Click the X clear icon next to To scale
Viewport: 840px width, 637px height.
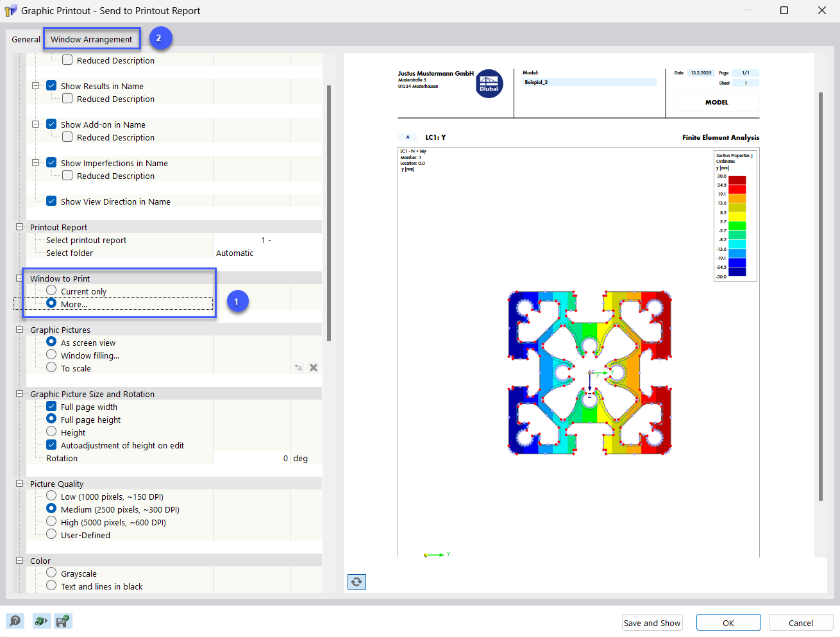pyautogui.click(x=314, y=367)
